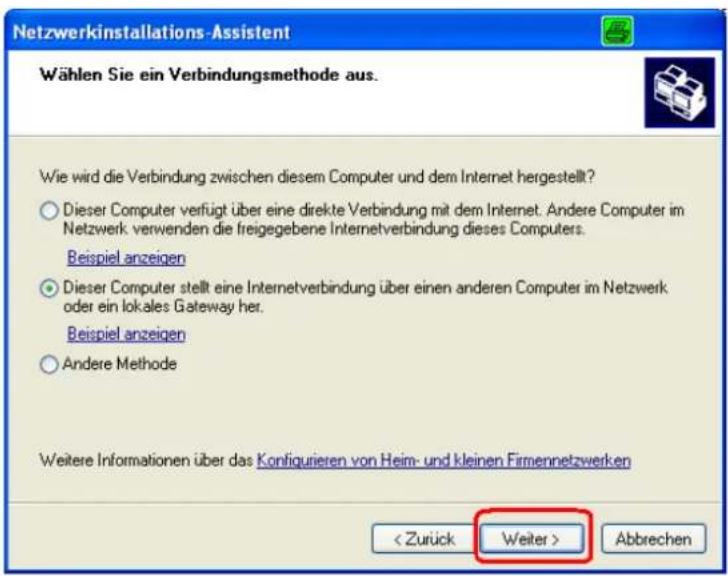The height and width of the screenshot is (576, 728).
Task: Select 'direkte Verbindung mit dem Internet' radio option
Action: [x=49, y=211]
